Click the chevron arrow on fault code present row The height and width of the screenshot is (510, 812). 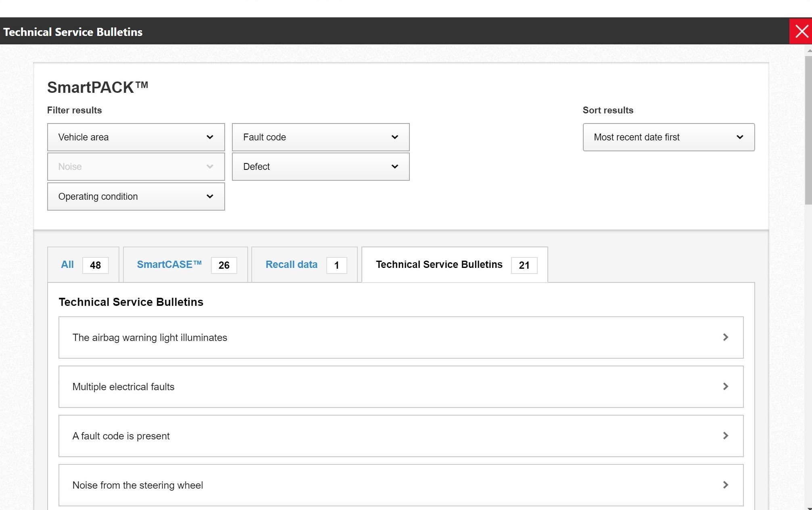[725, 436]
